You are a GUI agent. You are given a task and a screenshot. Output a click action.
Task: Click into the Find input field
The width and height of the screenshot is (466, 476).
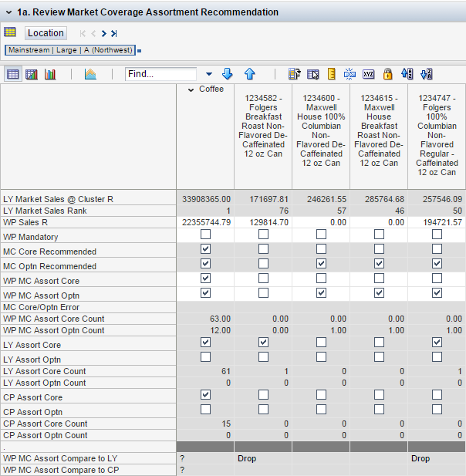(160, 74)
